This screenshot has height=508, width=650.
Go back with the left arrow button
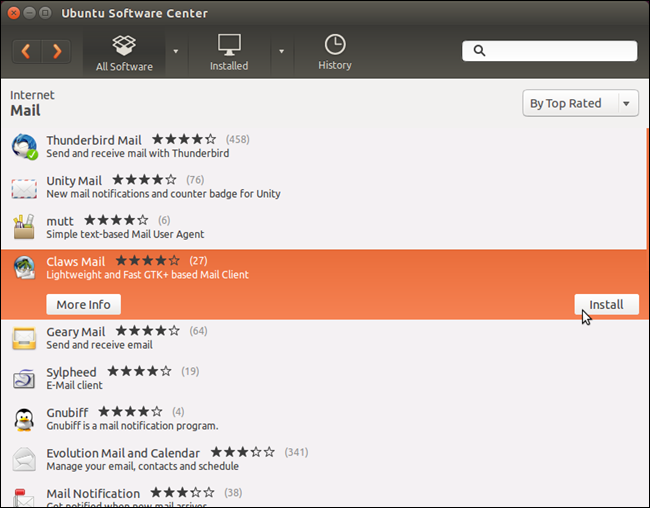[x=26, y=51]
